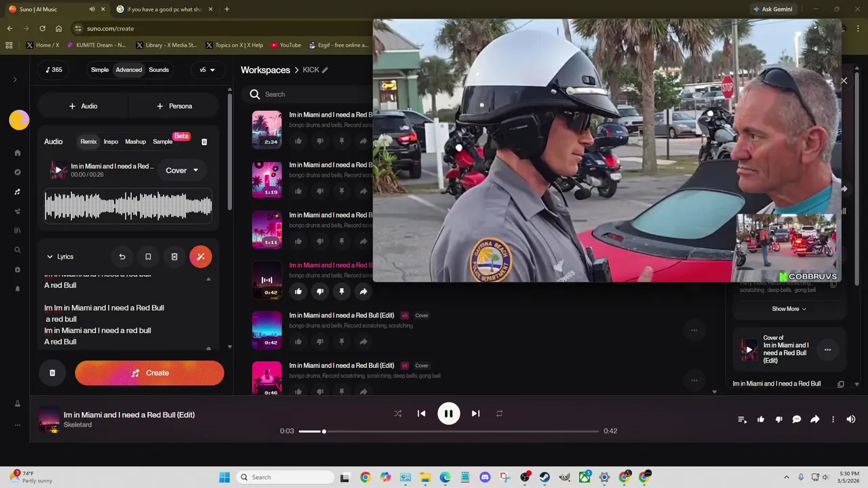Screen dimensions: 868x488
Task: Share the currently playing 0:42 song row
Action: (x=363, y=291)
